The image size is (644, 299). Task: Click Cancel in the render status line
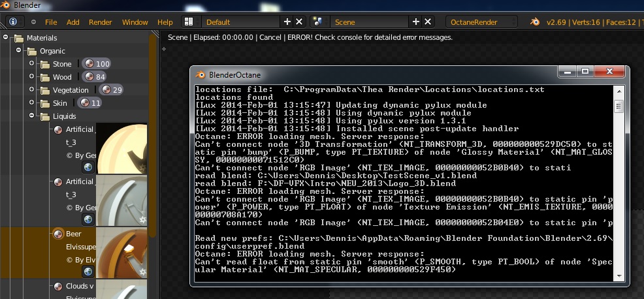point(270,37)
